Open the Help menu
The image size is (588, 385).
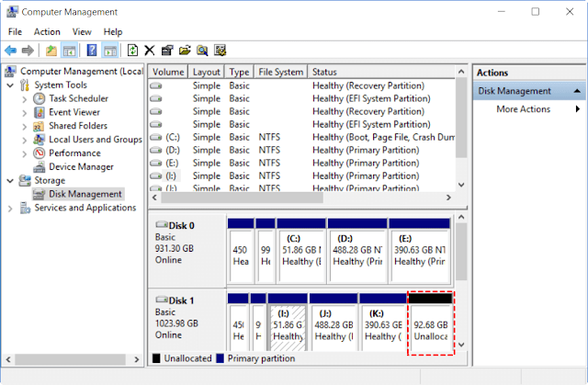click(x=113, y=32)
